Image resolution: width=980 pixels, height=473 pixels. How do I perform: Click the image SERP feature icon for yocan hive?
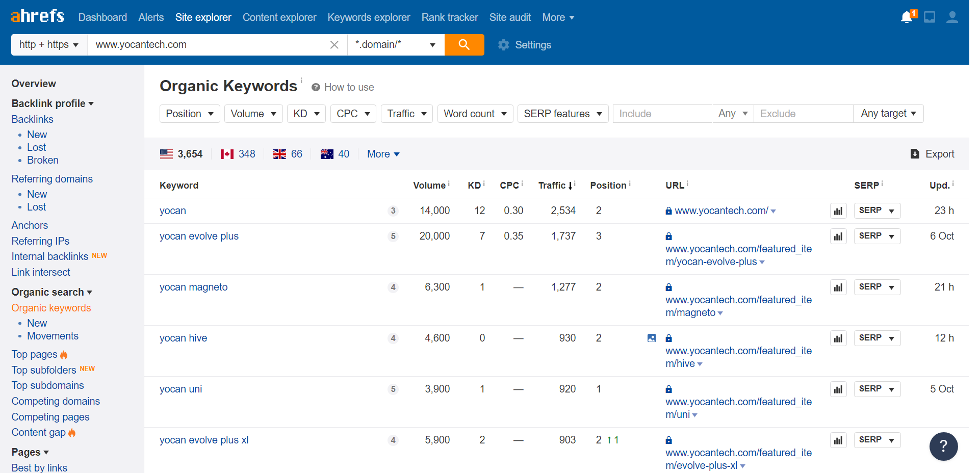tap(652, 338)
